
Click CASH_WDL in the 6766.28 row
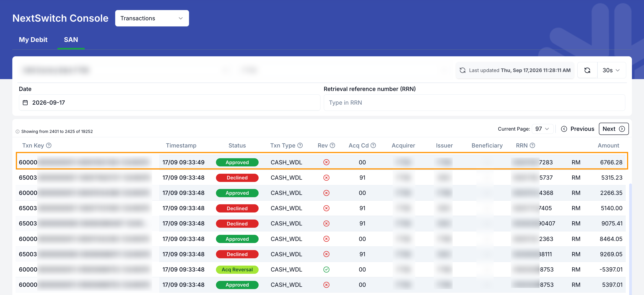click(286, 162)
